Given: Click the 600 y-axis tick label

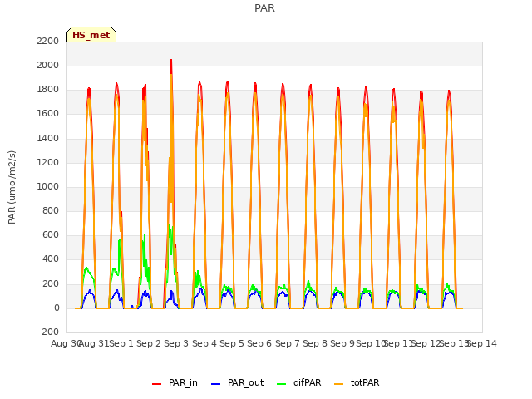Looking at the screenshot, I should click(51, 234).
